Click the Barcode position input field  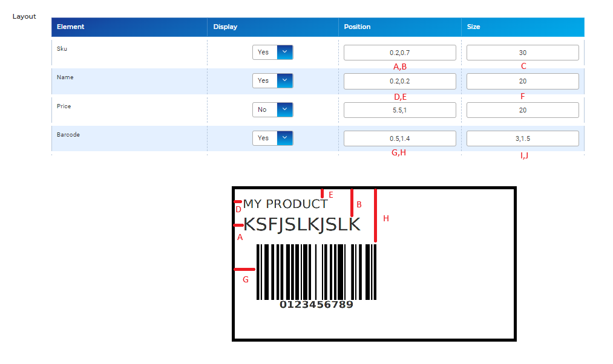pyautogui.click(x=399, y=138)
